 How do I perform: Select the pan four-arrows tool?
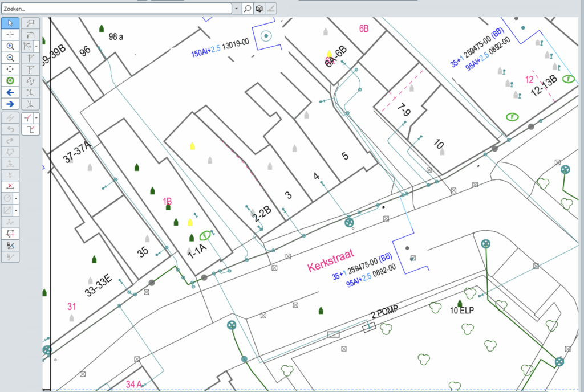10,69
